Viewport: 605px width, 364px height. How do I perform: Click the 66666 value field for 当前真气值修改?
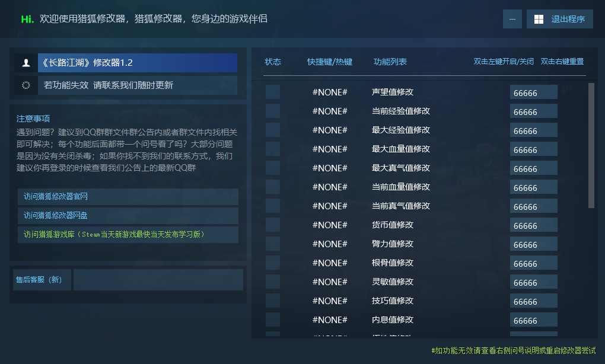pyautogui.click(x=534, y=206)
